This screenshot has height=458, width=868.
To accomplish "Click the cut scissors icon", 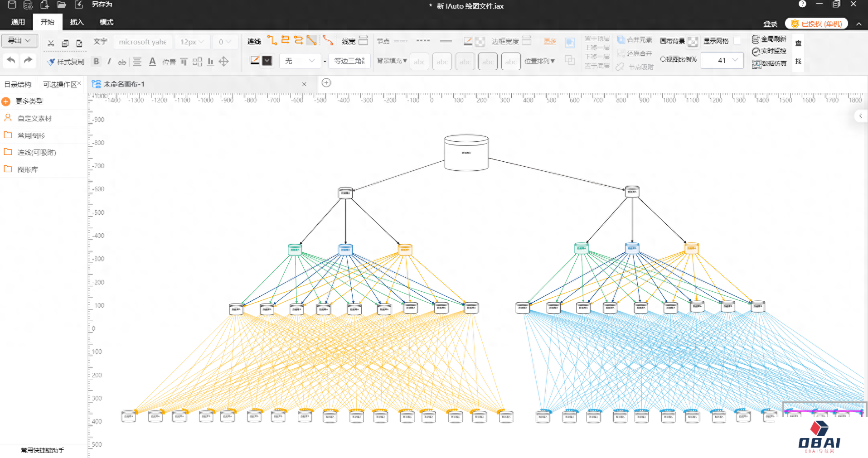I will (x=51, y=43).
